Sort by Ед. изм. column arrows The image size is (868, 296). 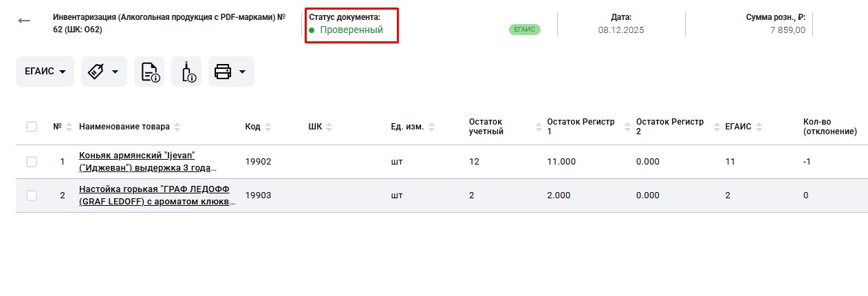tap(431, 127)
